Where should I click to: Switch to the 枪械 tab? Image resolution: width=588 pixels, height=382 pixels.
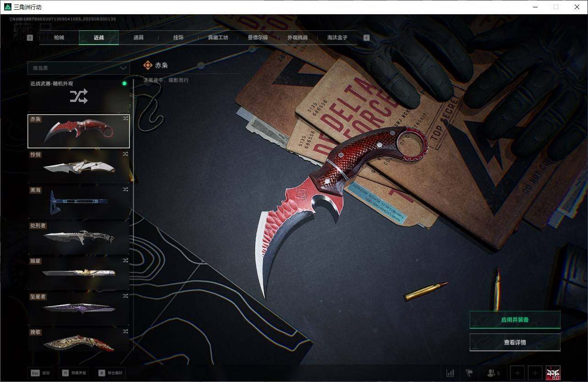(x=59, y=38)
